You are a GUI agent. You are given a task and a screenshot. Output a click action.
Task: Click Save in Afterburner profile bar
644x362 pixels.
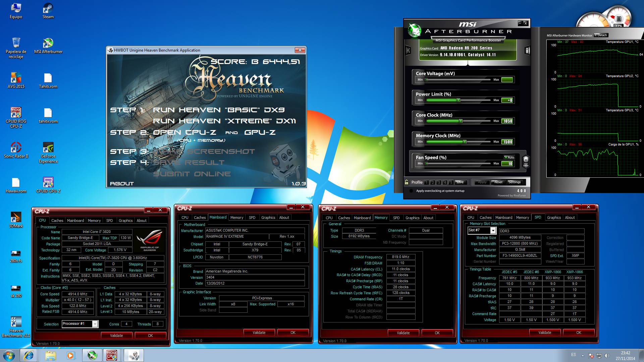click(x=460, y=182)
